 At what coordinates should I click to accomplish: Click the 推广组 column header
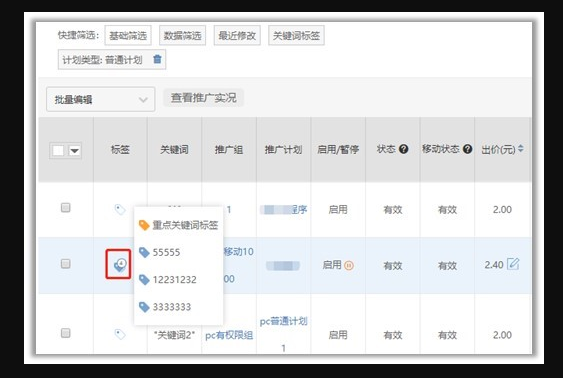click(x=229, y=149)
